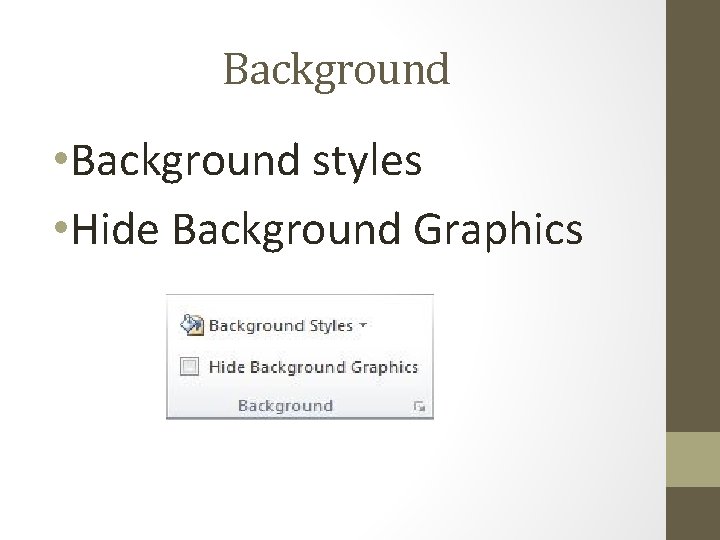Click the Background styles bullet text
The height and width of the screenshot is (540, 720).
coord(247,162)
